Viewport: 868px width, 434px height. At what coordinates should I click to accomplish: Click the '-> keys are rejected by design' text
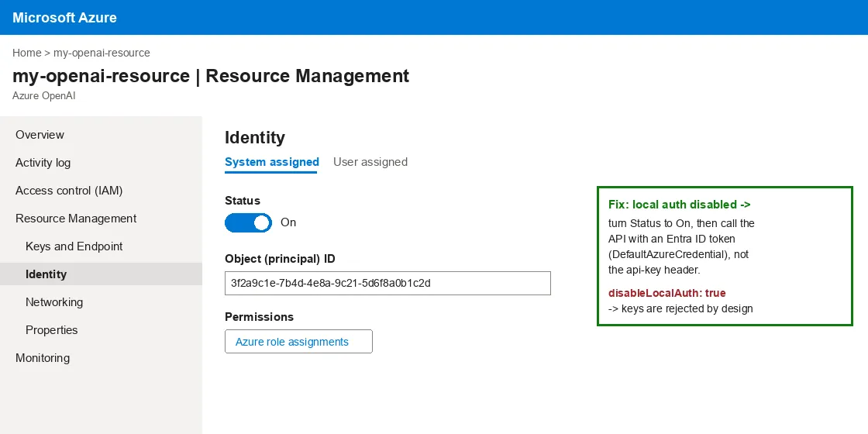click(680, 308)
